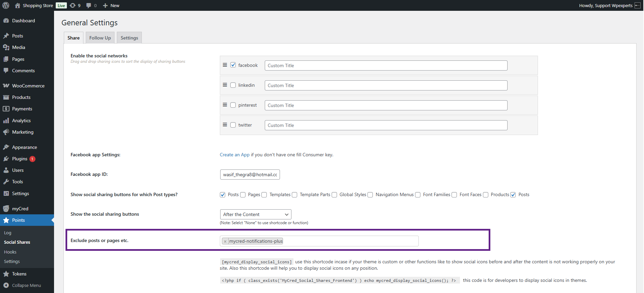Click the Facebook app ID input field
Image resolution: width=644 pixels, height=293 pixels.
point(250,175)
